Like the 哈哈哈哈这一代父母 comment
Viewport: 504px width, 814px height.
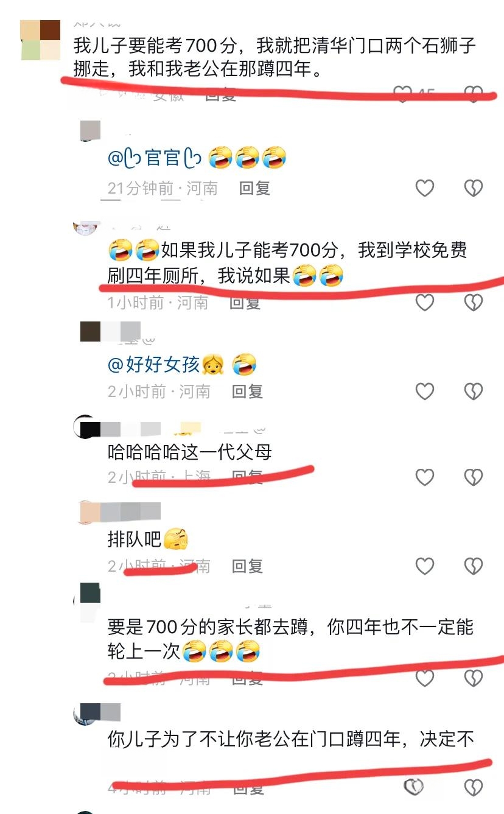(424, 477)
